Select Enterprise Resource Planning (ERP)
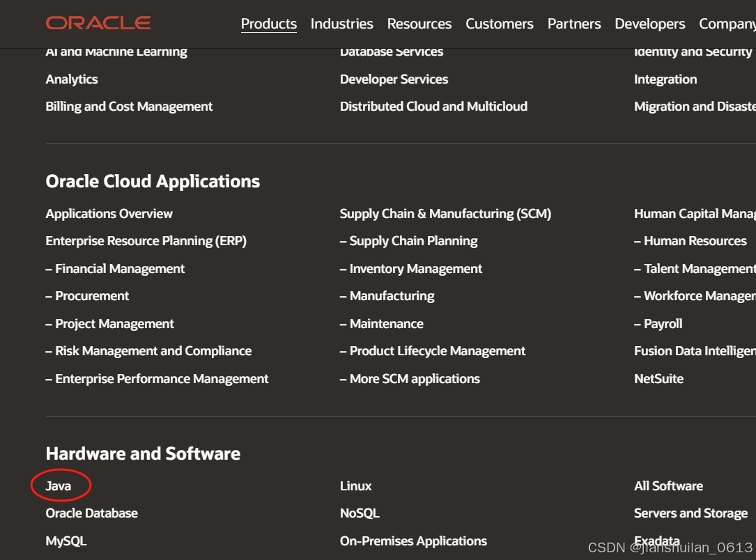Screen dimensions: 756x560 [146, 240]
